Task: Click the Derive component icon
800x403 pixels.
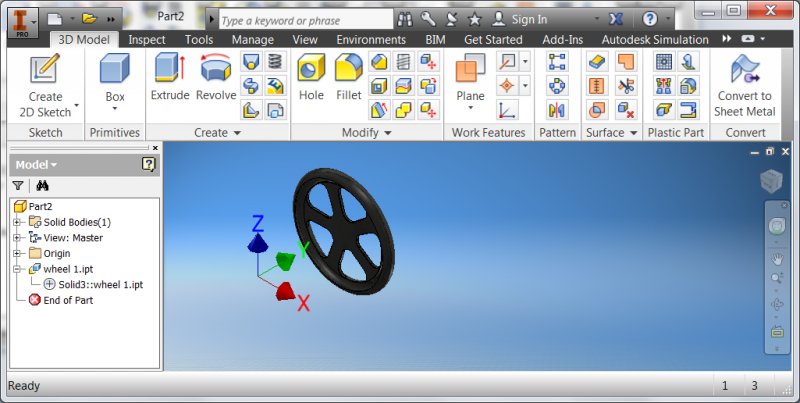Action: 276,110
